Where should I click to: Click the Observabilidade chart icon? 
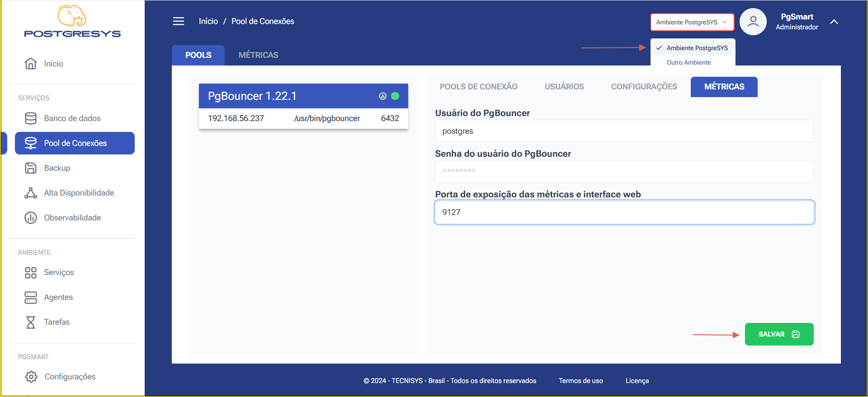31,218
